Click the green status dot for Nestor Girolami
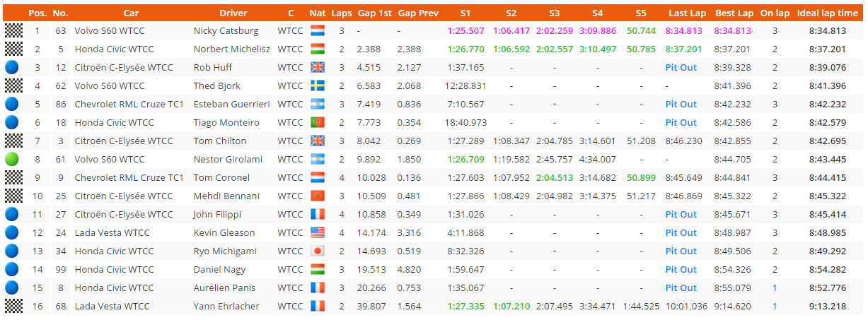 point(13,159)
